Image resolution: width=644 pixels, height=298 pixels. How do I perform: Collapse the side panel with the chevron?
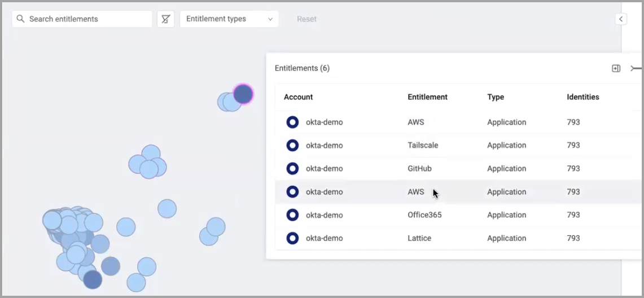(621, 19)
